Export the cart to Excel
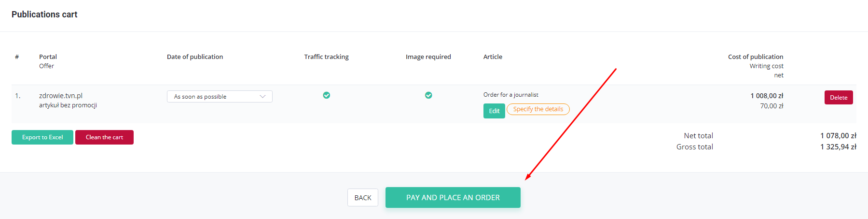 click(42, 137)
